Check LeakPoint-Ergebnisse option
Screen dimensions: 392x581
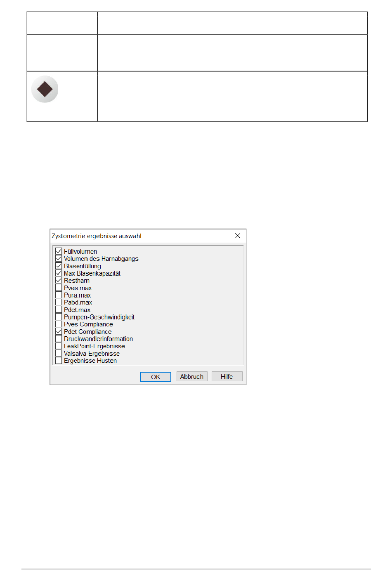(59, 346)
